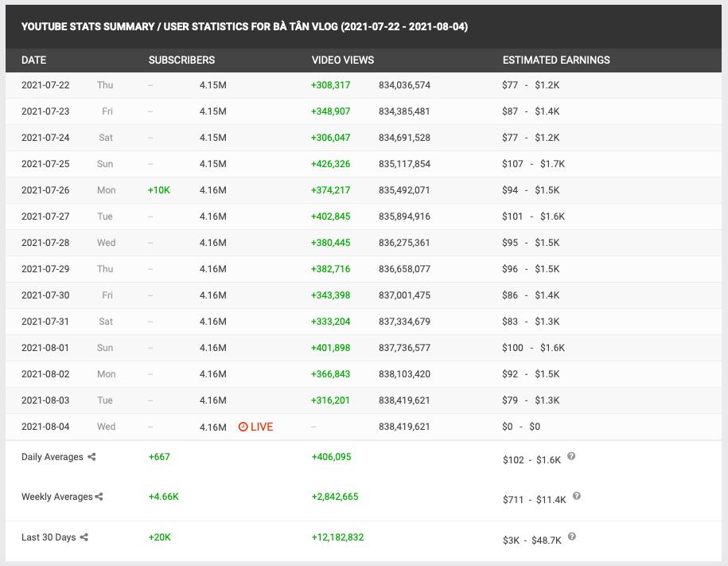Image resolution: width=728 pixels, height=566 pixels.
Task: Click the Weekly Averages label
Action: [x=56, y=497]
